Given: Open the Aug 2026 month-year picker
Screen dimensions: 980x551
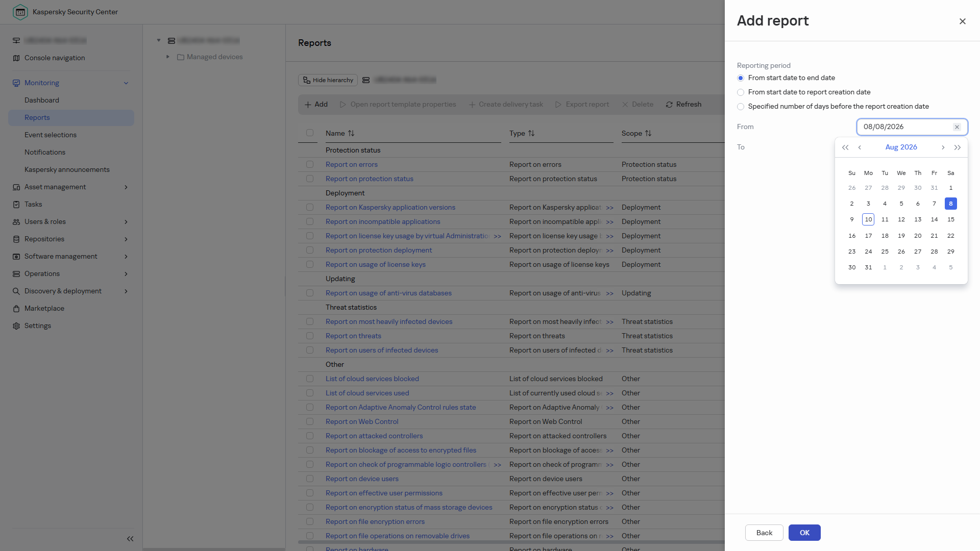Looking at the screenshot, I should pyautogui.click(x=901, y=147).
